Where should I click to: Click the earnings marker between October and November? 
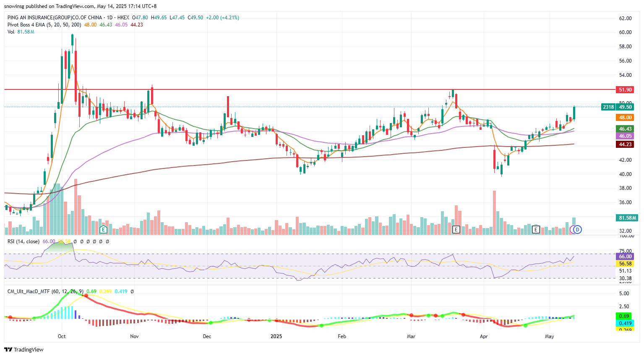pyautogui.click(x=103, y=230)
